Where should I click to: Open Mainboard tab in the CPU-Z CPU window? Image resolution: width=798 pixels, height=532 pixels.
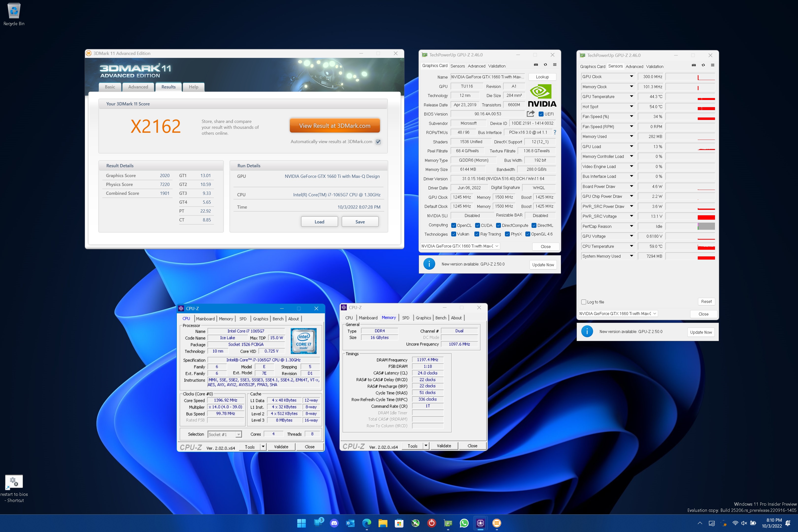205,319
